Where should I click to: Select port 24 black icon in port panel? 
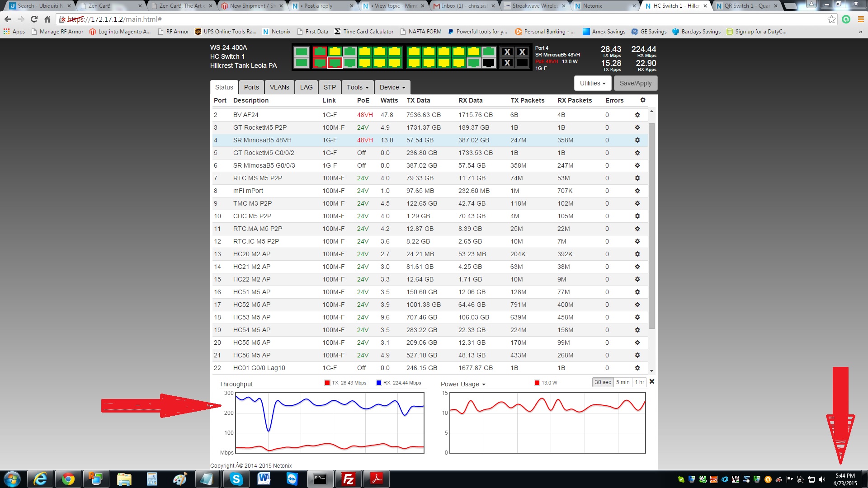tap(488, 62)
